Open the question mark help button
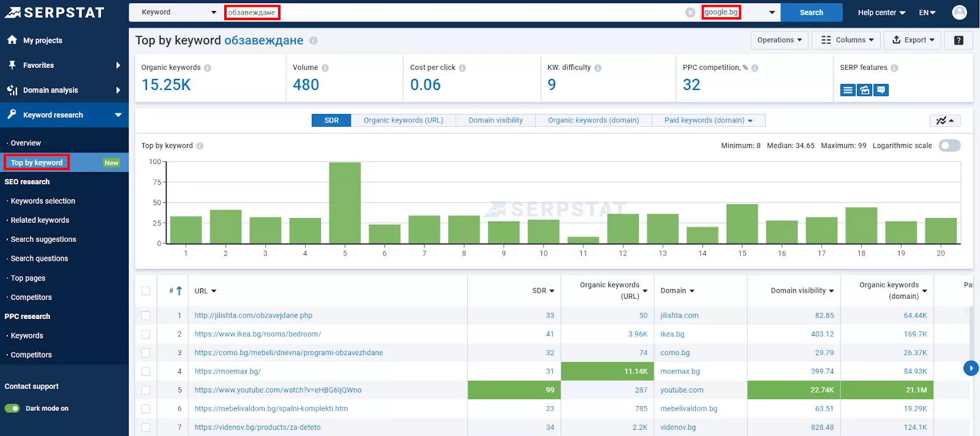Screen dimensions: 980x436 [959, 40]
